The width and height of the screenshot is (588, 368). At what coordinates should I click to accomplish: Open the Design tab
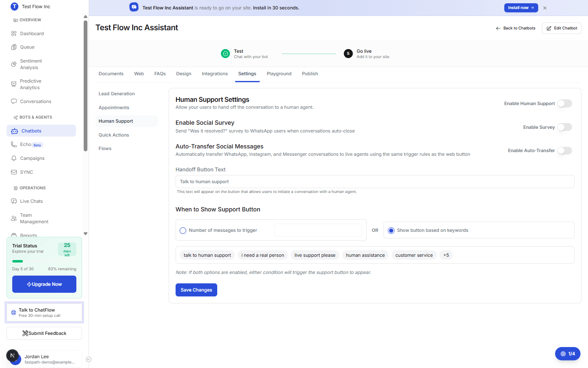point(184,74)
